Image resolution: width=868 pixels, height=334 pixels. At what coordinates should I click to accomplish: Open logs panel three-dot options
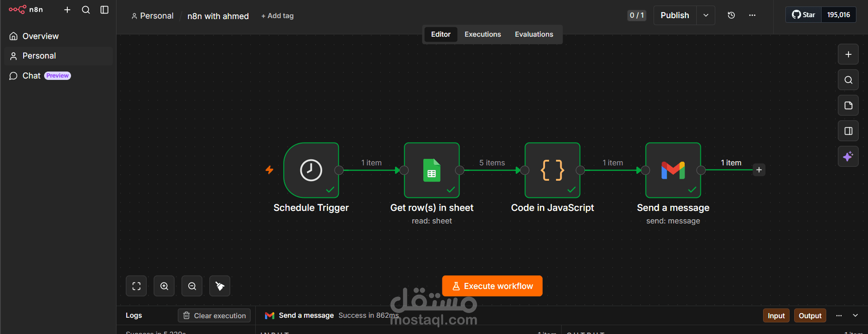[x=839, y=316]
